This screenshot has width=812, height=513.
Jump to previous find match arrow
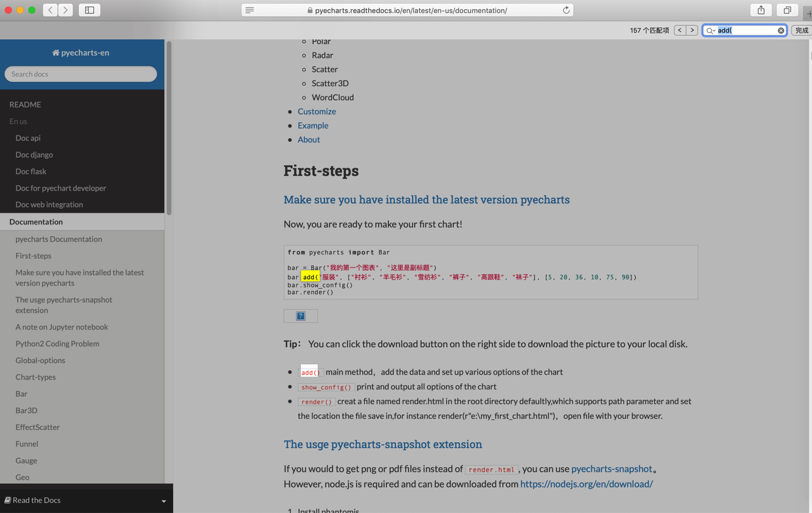680,30
